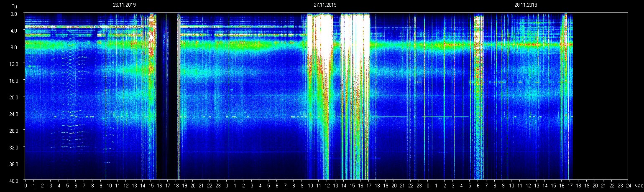The image size is (644, 192).
Task: Click the 28.11.2019 date label
Action: (x=526, y=5)
